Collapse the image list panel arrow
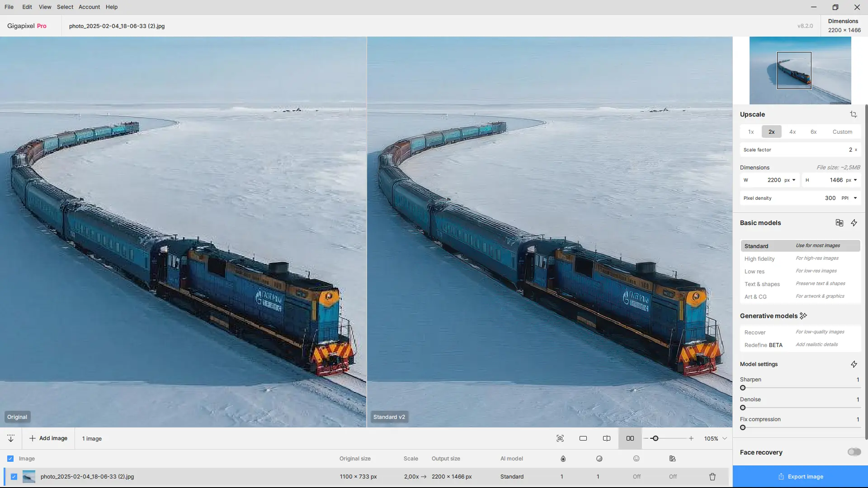The width and height of the screenshot is (868, 488). (x=11, y=438)
